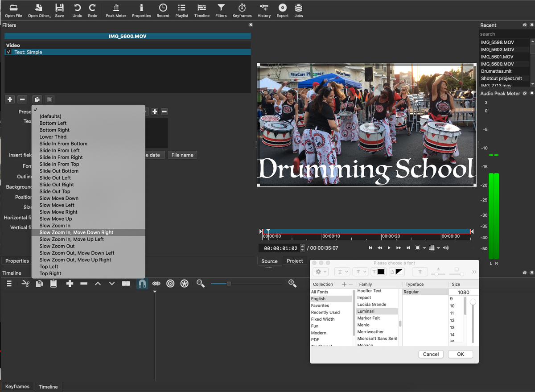Screen dimensions: 535x392
Task: Open the text underline style dropdown
Action: [x=342, y=272]
